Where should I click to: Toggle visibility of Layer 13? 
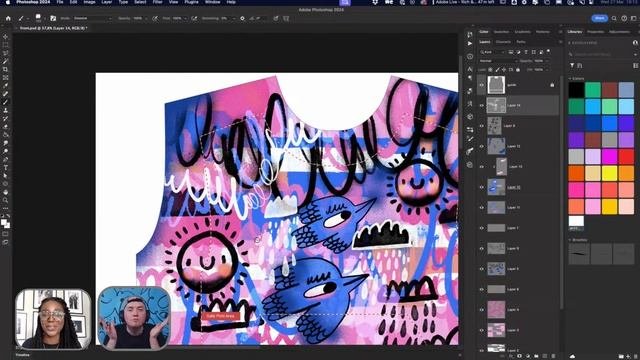[x=482, y=167]
